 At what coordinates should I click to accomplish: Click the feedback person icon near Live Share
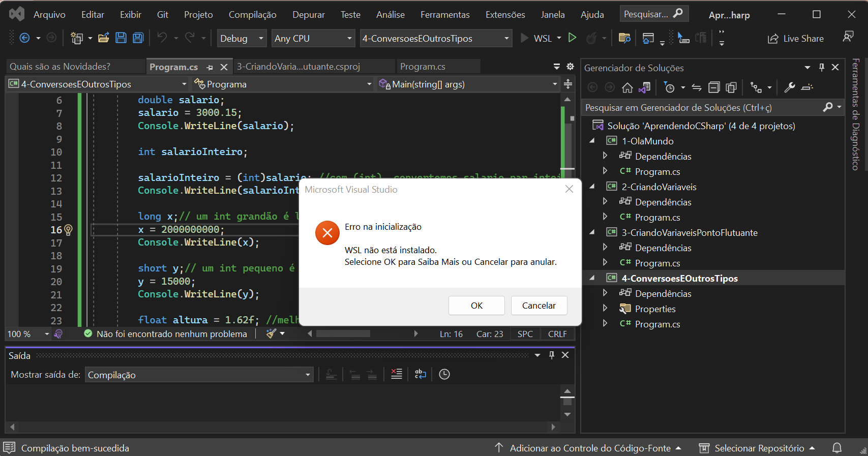848,37
